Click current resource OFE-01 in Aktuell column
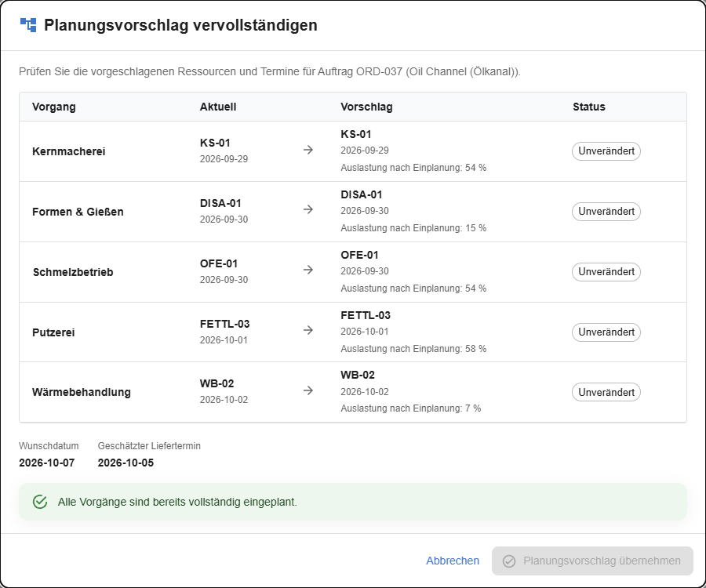 click(x=219, y=263)
